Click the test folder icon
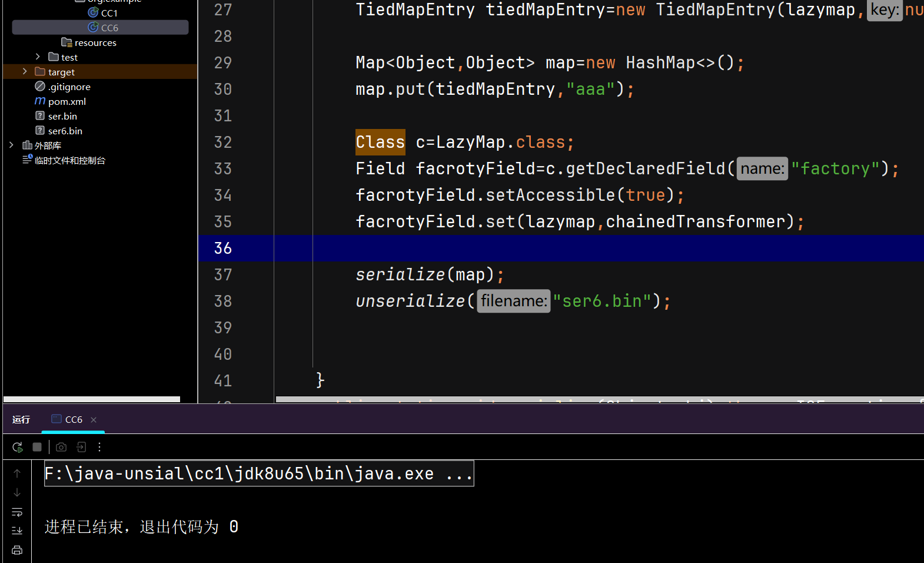 54,57
